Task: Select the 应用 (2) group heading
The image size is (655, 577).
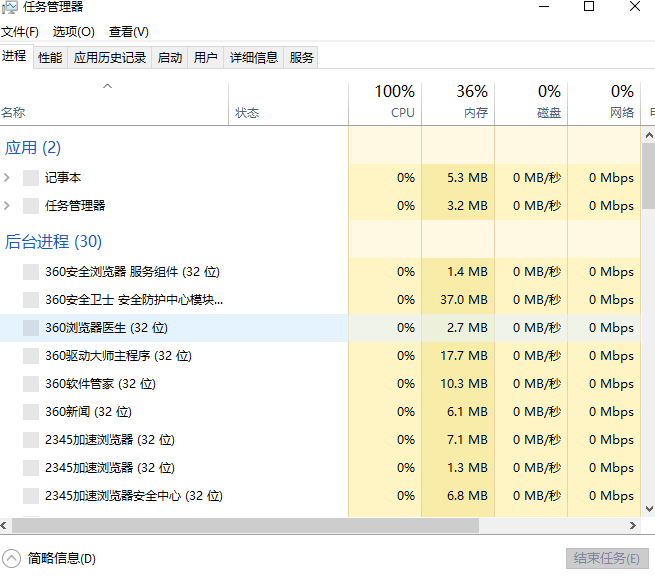Action: pos(33,148)
